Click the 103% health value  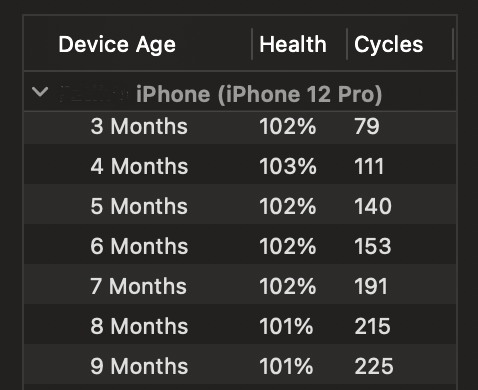click(288, 166)
